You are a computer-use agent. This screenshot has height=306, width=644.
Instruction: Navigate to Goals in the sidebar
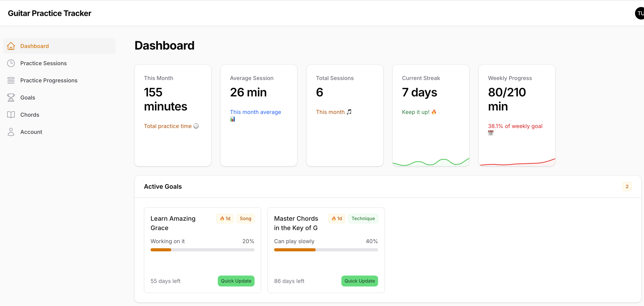pyautogui.click(x=28, y=97)
